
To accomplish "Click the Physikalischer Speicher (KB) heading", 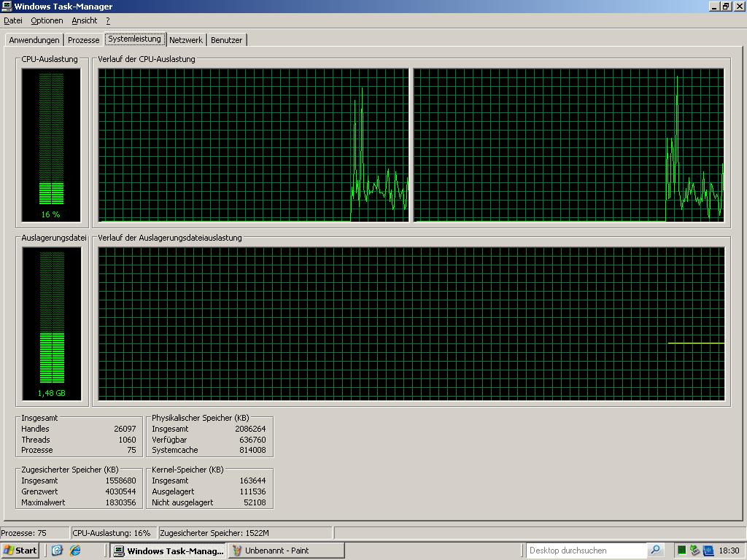I will click(x=201, y=418).
